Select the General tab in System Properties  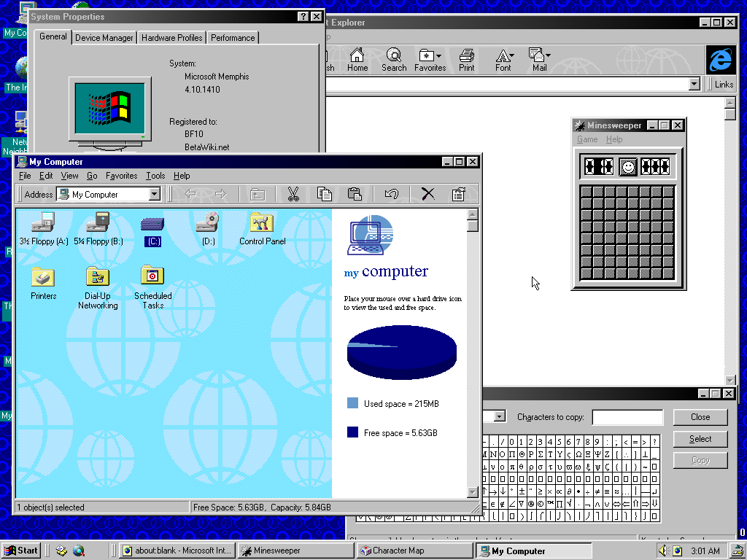pyautogui.click(x=53, y=36)
